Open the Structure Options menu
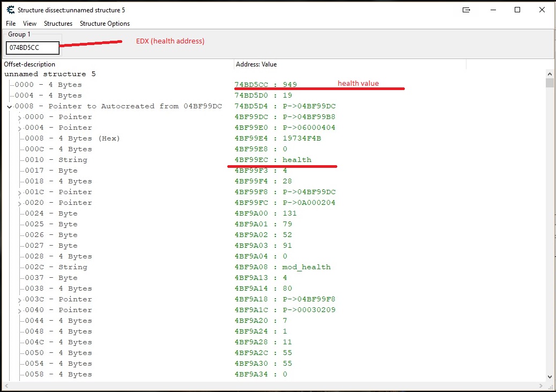The width and height of the screenshot is (556, 392). 105,24
